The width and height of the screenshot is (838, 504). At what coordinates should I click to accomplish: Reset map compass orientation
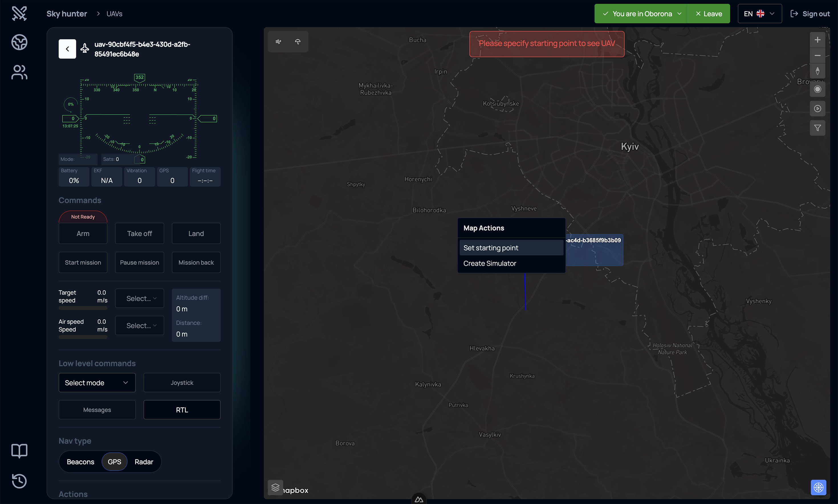[x=817, y=71]
